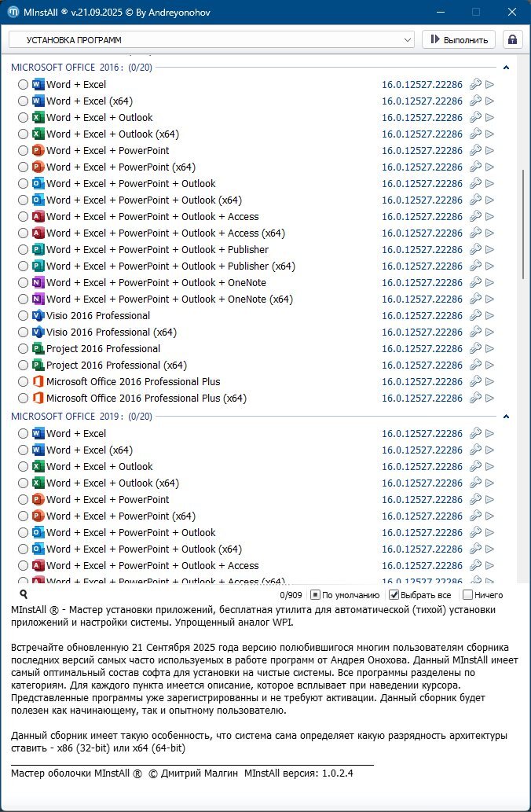This screenshot has height=812, width=531.
Task: Click the play arrow for Project 2016 Professional
Action: click(490, 349)
